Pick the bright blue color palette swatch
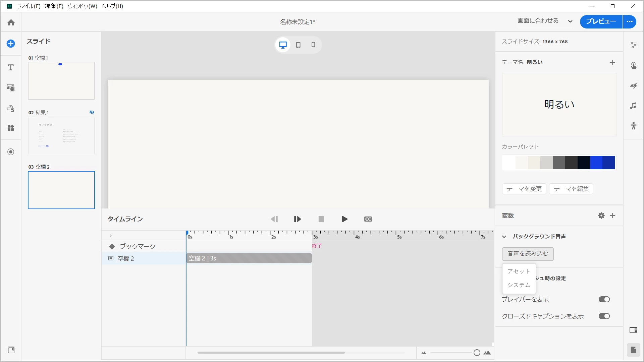644x362 pixels. coord(596,163)
